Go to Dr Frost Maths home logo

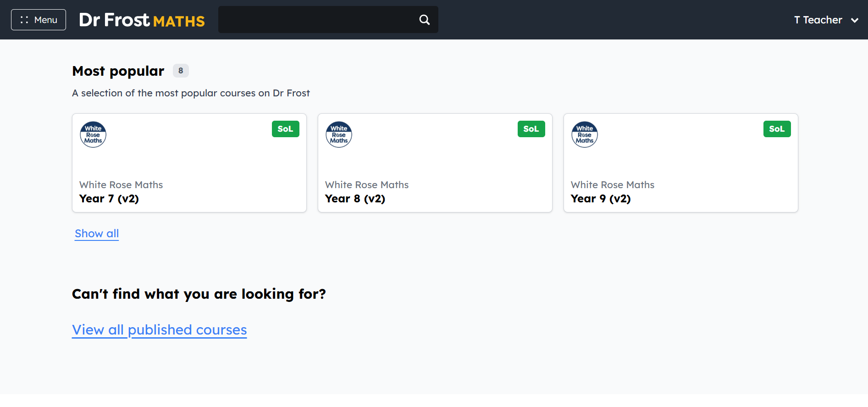pos(142,20)
